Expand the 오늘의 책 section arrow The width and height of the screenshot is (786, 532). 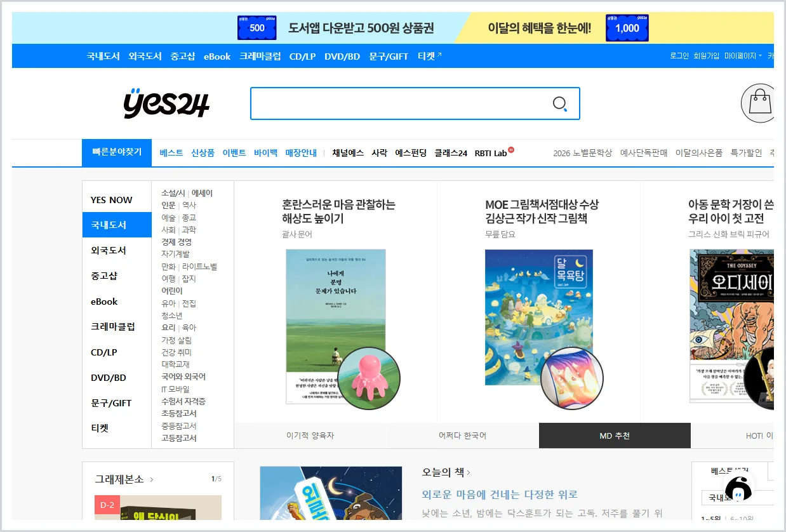pyautogui.click(x=469, y=472)
